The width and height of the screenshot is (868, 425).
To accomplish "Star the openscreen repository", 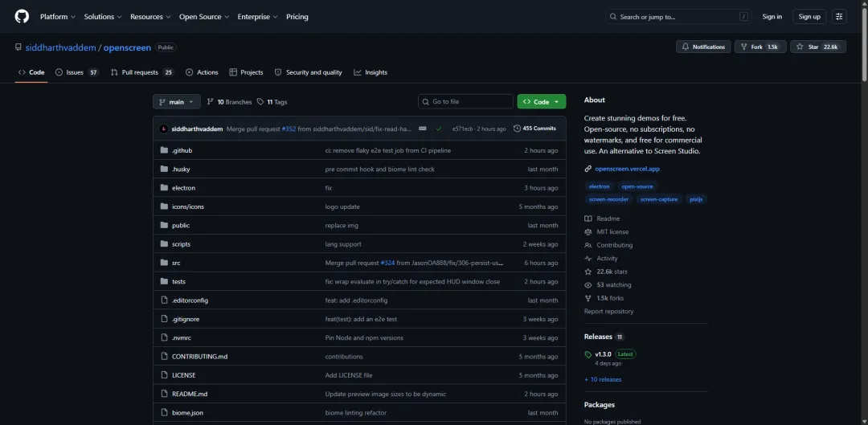I will tap(817, 47).
